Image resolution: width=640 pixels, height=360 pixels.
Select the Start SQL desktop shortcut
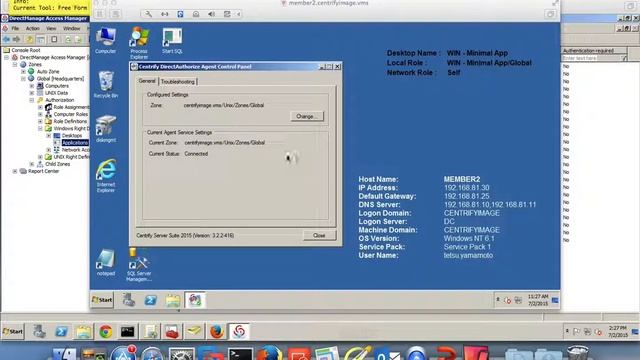172,40
